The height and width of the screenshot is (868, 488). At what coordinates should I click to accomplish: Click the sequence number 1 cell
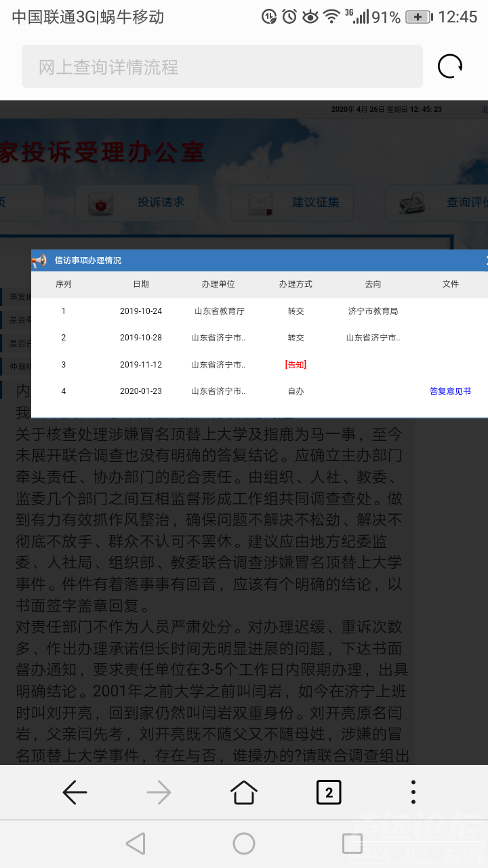64,311
